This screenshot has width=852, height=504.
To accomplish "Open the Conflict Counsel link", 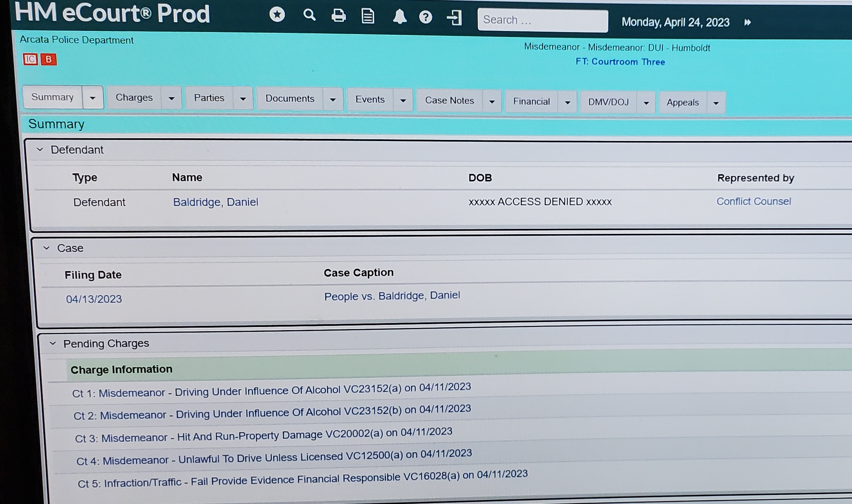I will (x=754, y=201).
